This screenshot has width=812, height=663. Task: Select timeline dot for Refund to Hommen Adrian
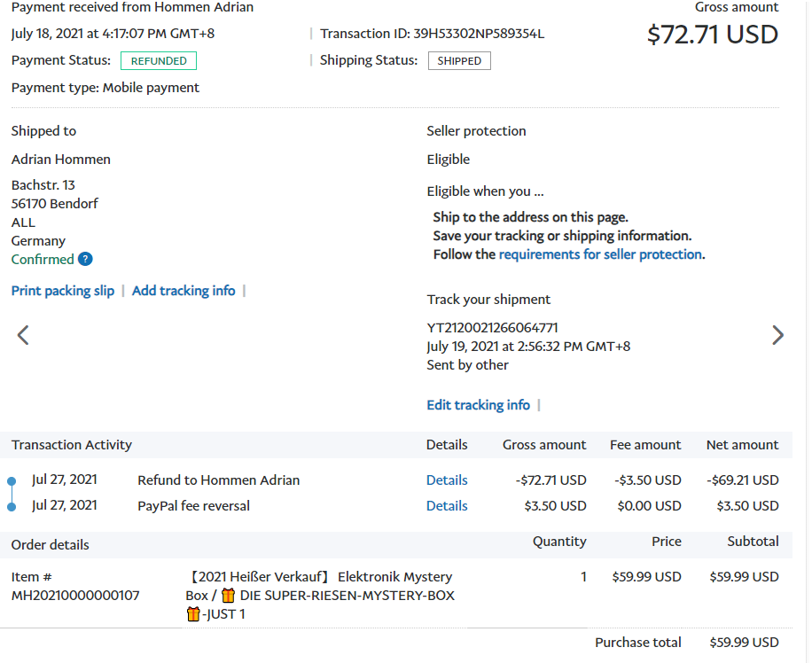pyautogui.click(x=12, y=480)
